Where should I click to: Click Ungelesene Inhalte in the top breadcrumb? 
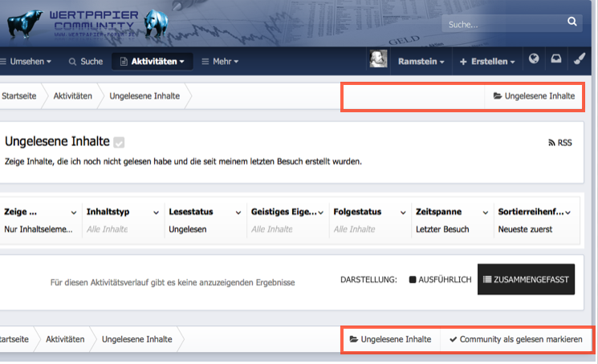click(x=144, y=96)
